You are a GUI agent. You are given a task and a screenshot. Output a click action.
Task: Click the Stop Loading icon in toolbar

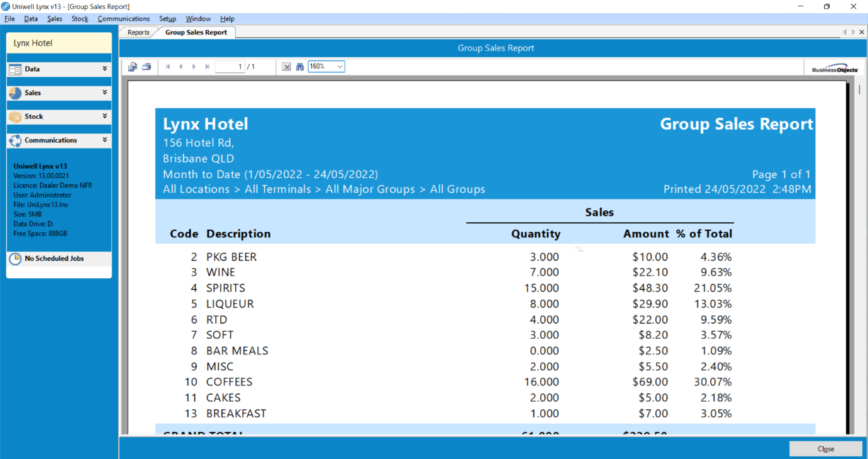click(286, 67)
